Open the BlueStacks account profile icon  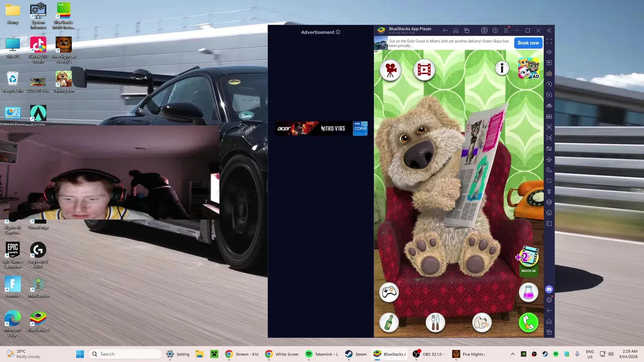click(484, 31)
